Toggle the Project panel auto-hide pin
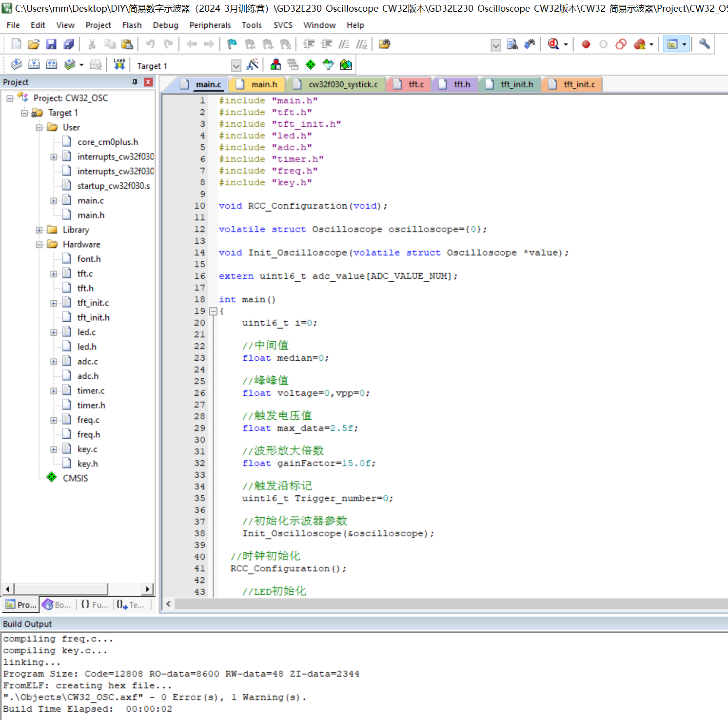The width and height of the screenshot is (728, 720). 135,82
